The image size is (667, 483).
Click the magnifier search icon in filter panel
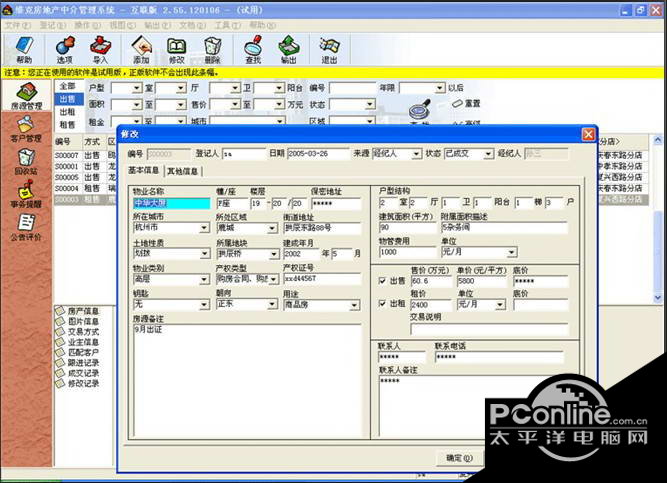tap(420, 110)
